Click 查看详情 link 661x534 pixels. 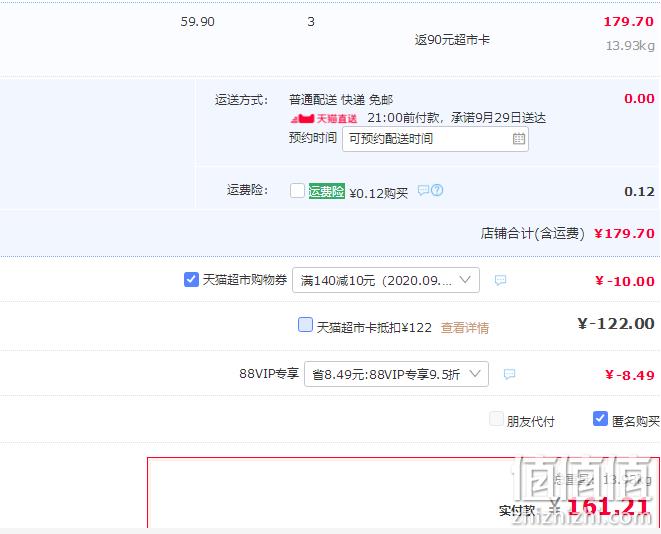pos(465,327)
